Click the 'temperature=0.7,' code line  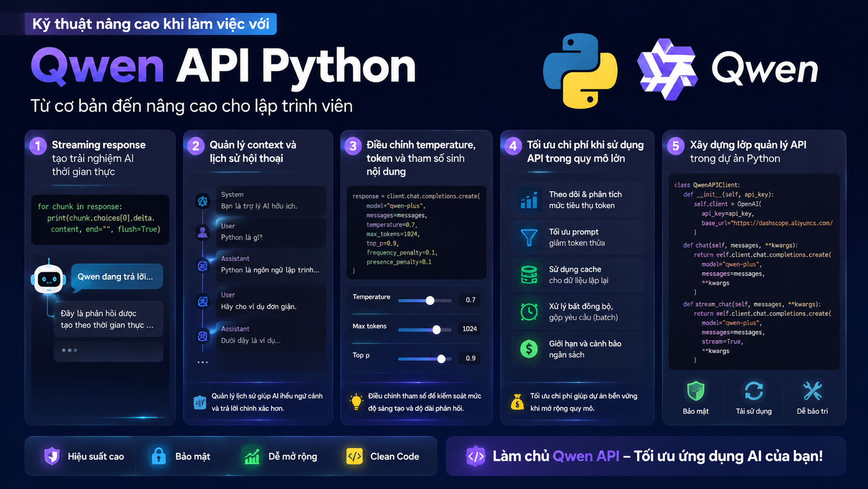392,224
